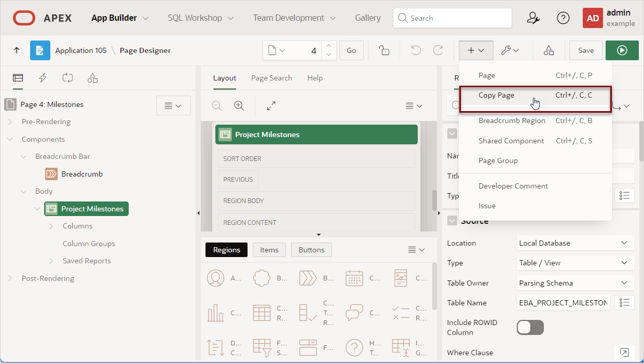Click the blue application page icon

coord(40,50)
